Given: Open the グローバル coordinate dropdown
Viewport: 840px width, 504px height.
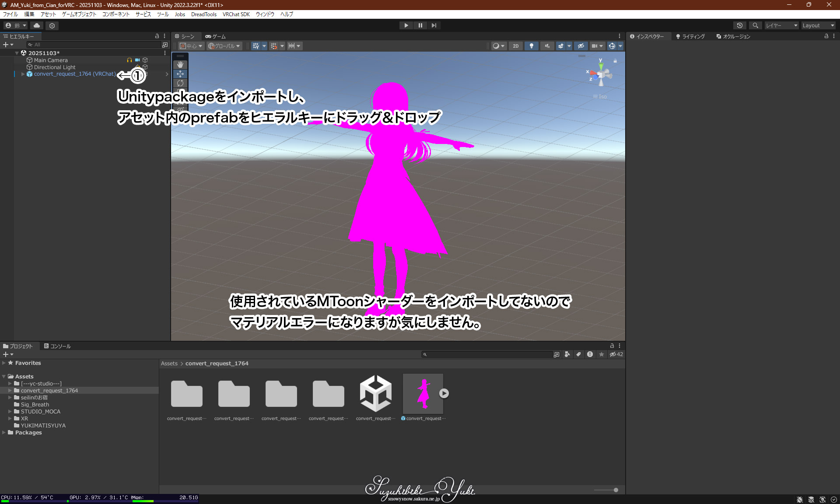Looking at the screenshot, I should (224, 46).
